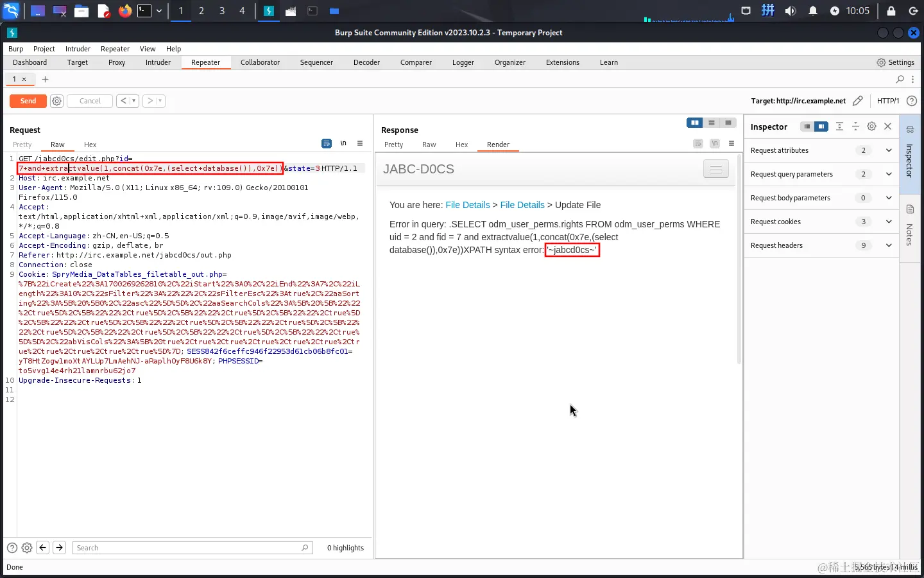Go to previous request in history
Screen dimensions: 924x578
click(x=123, y=101)
